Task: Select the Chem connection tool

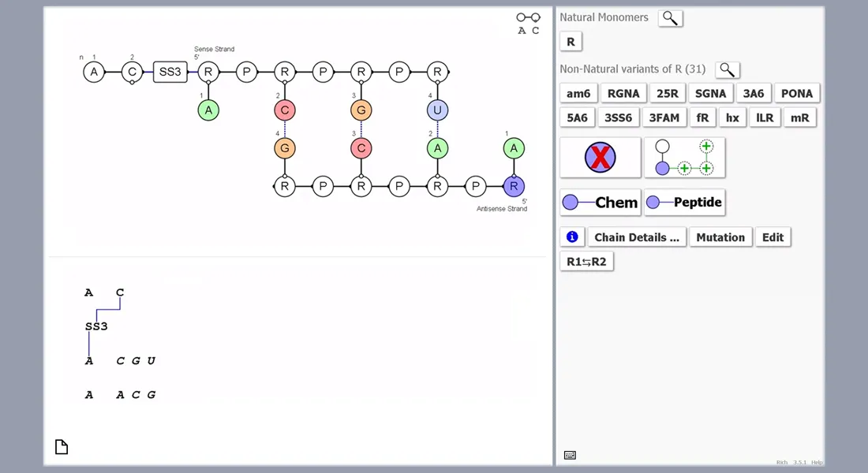Action: [600, 203]
